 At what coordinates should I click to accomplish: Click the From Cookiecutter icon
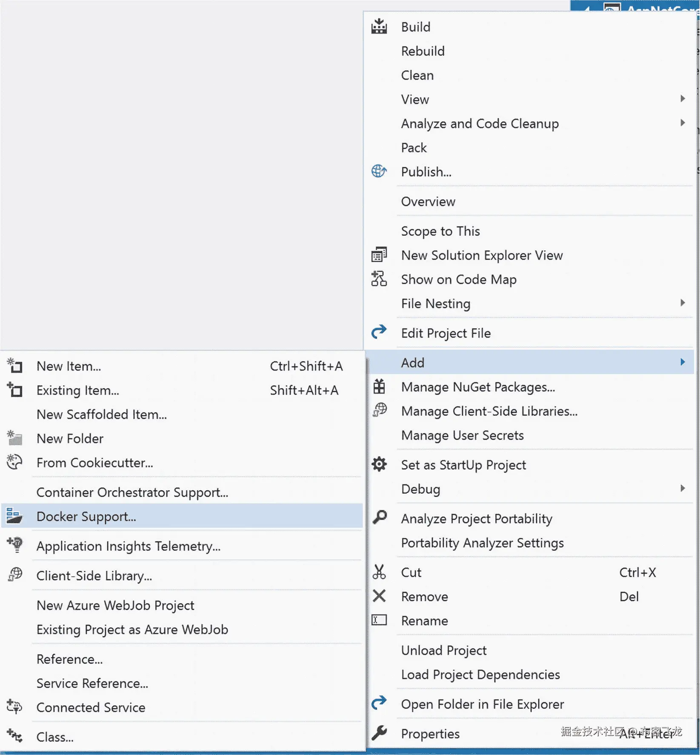(x=14, y=462)
